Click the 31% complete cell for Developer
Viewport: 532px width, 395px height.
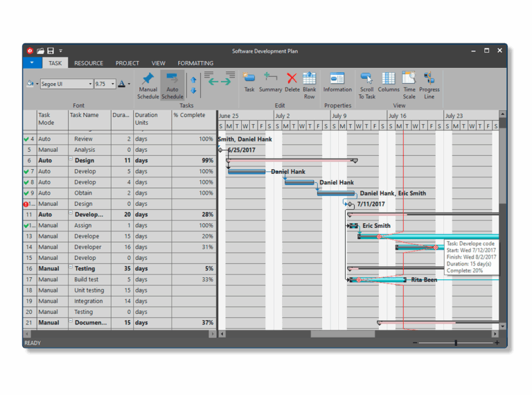tap(194, 247)
